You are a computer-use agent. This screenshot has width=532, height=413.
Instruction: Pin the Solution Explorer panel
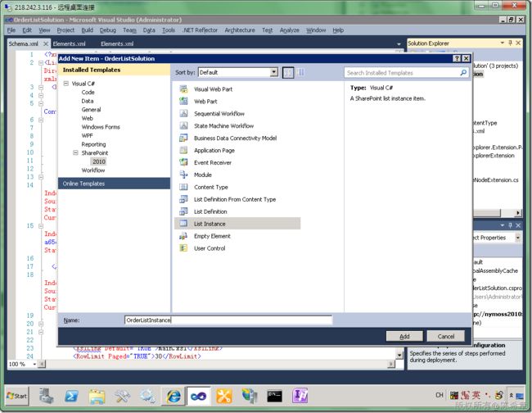pos(510,43)
